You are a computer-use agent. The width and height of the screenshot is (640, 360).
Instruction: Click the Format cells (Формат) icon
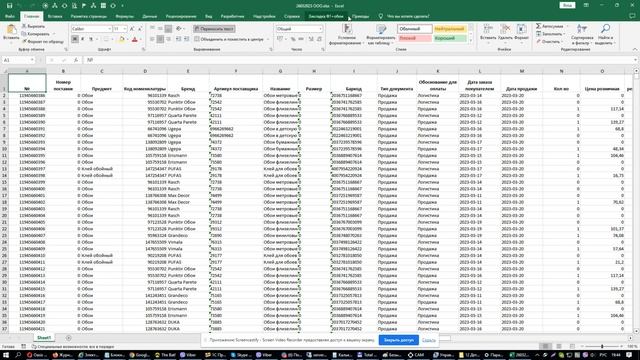(521, 29)
